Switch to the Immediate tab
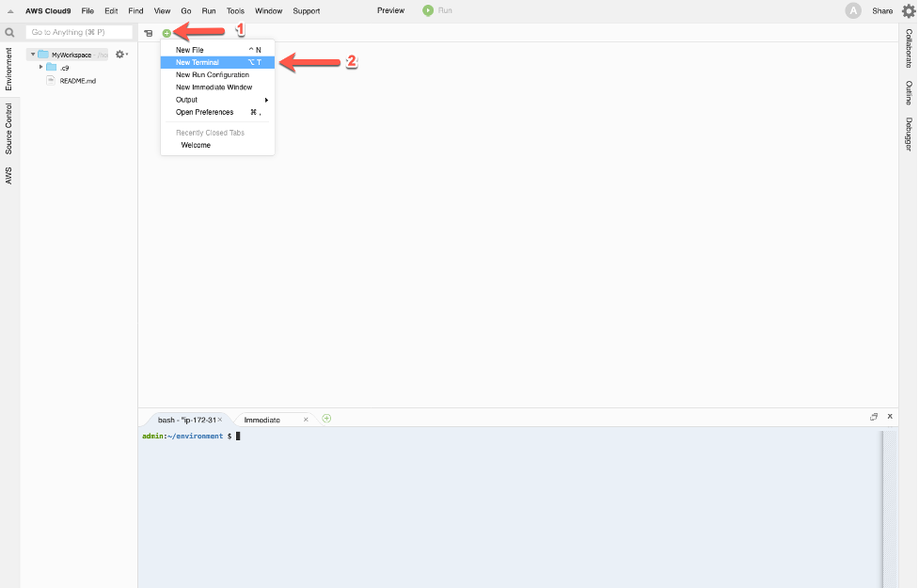This screenshot has width=919, height=588. [262, 420]
